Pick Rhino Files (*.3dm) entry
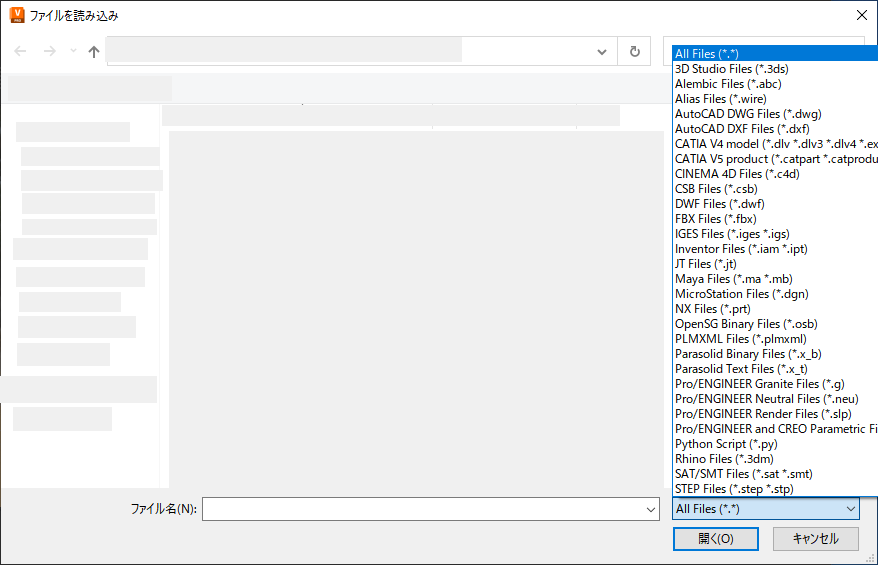 (775, 459)
